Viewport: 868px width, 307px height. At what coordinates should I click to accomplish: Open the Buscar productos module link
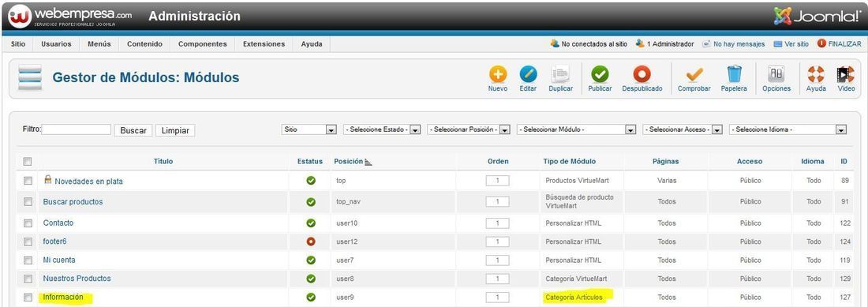(73, 202)
